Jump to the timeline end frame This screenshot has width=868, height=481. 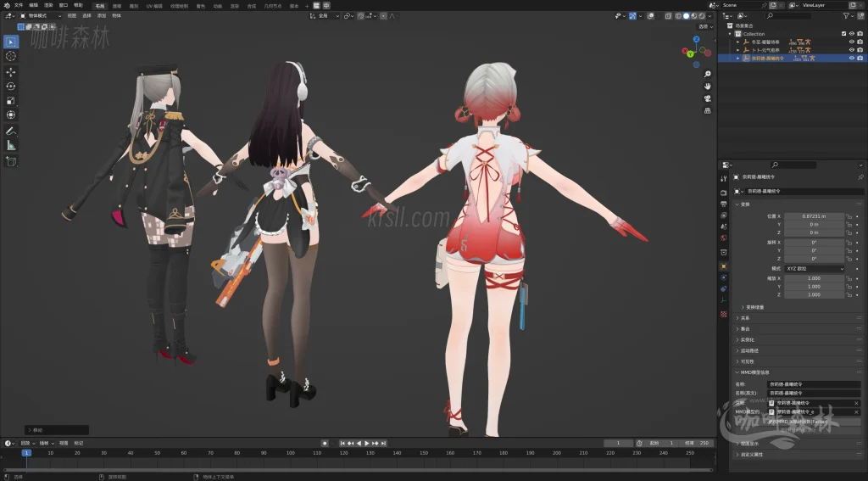[x=383, y=444]
